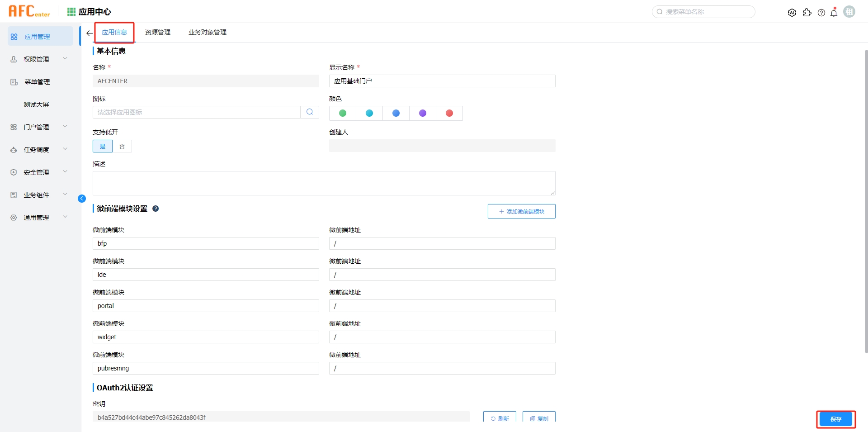868x432 pixels.
Task: Click the user avatar in top bar
Action: point(849,12)
